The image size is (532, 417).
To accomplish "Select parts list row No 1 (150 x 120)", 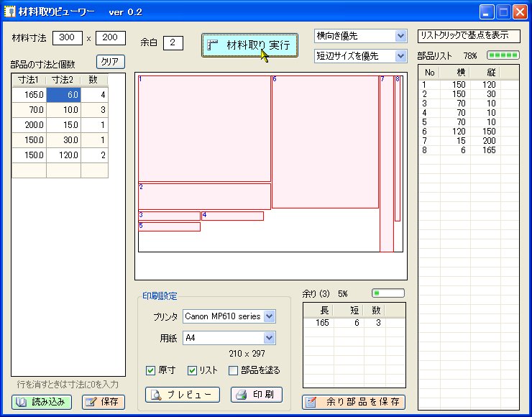I will coord(469,85).
